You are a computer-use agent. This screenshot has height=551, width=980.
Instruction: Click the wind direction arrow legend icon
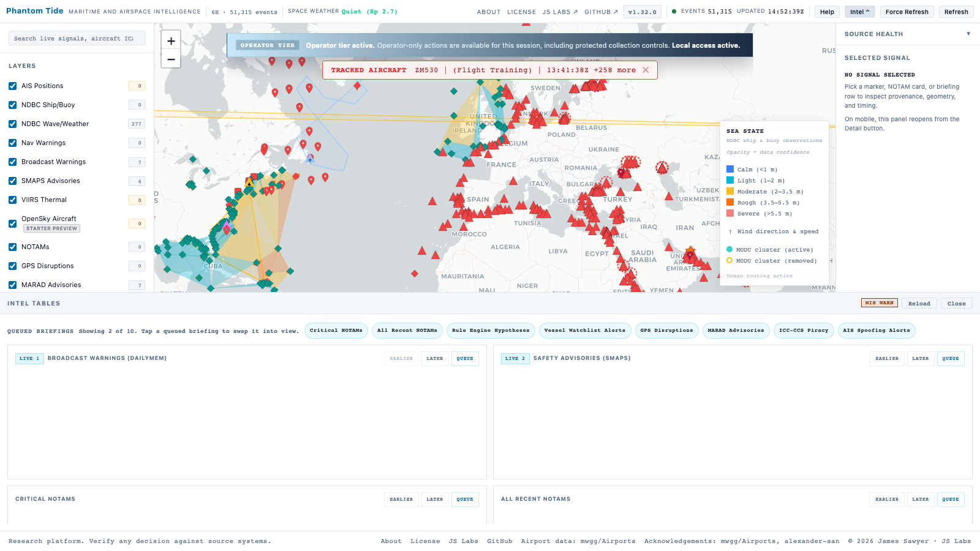pos(730,231)
